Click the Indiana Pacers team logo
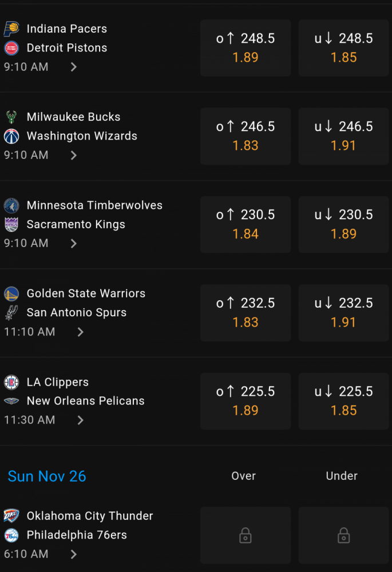The height and width of the screenshot is (572, 392). (x=11, y=29)
